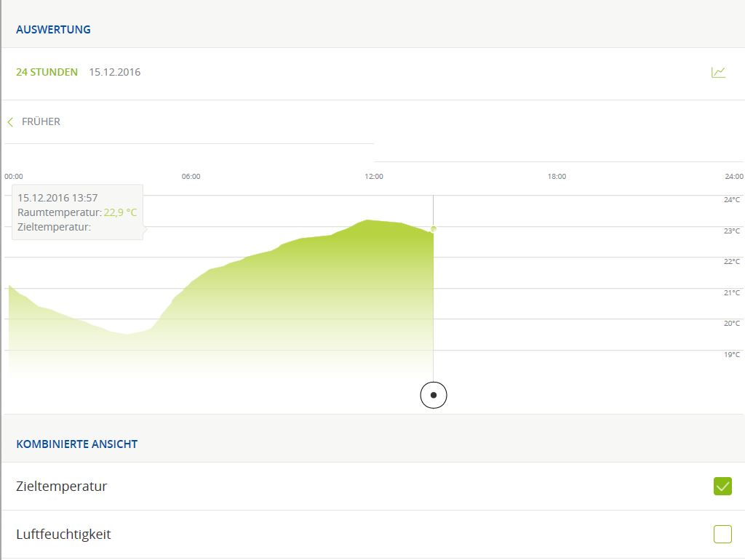Click the circular scrubber handle below the chart
Image resolution: width=745 pixels, height=560 pixels.
[434, 396]
